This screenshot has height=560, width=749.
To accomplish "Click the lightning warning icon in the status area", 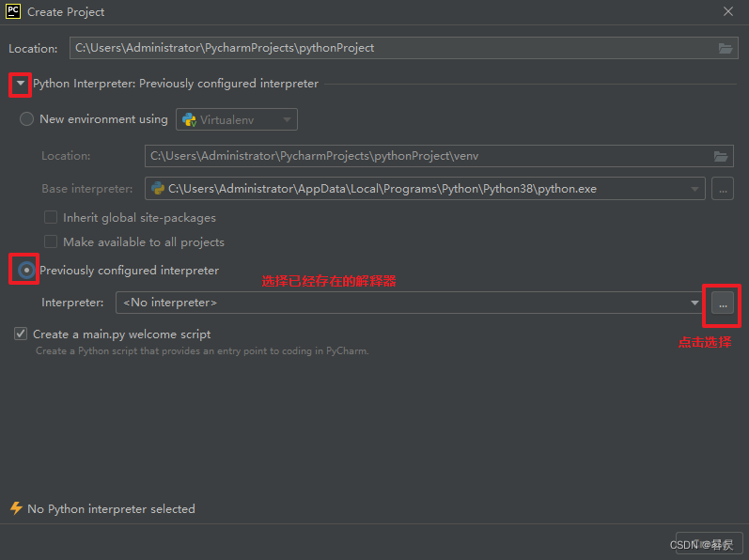I will tap(16, 508).
